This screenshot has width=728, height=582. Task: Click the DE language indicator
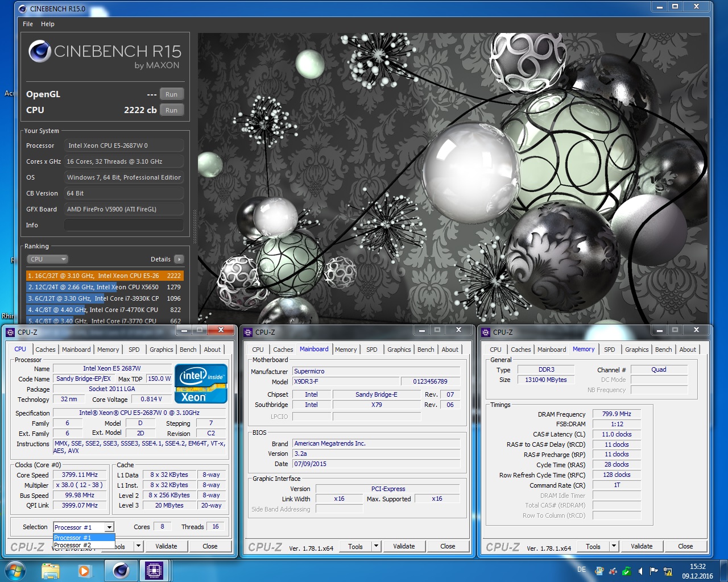click(x=581, y=569)
